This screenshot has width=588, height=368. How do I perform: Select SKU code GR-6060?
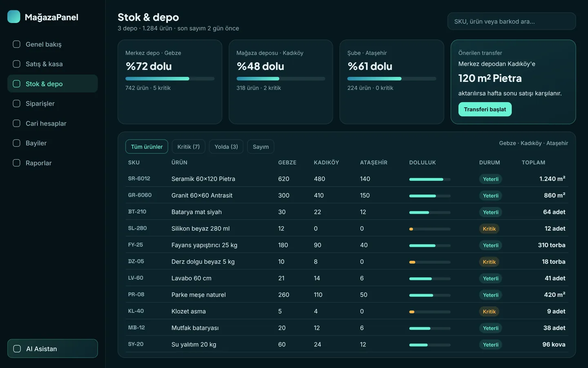(x=140, y=195)
